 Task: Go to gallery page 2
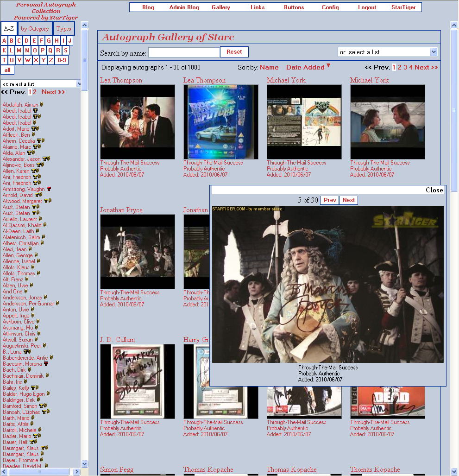(x=400, y=67)
